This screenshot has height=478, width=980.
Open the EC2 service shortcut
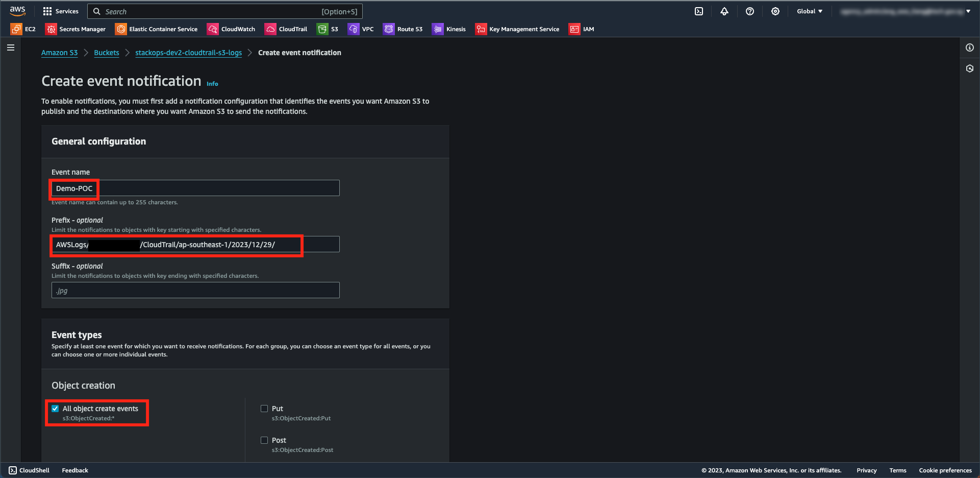tap(23, 29)
